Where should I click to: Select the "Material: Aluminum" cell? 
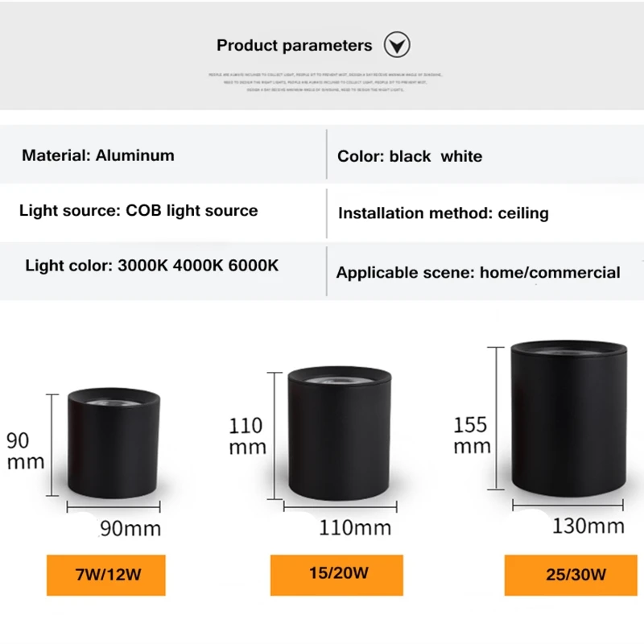pyautogui.click(x=97, y=155)
